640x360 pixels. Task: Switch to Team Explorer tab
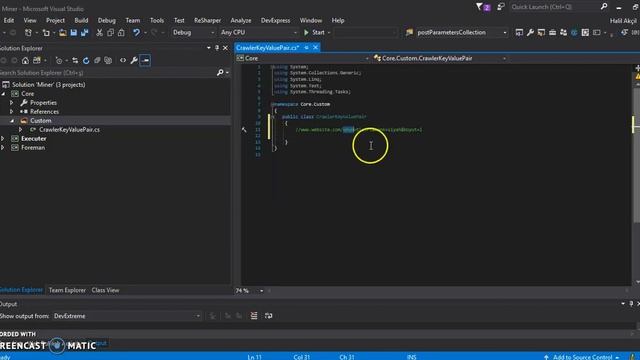[x=67, y=290]
